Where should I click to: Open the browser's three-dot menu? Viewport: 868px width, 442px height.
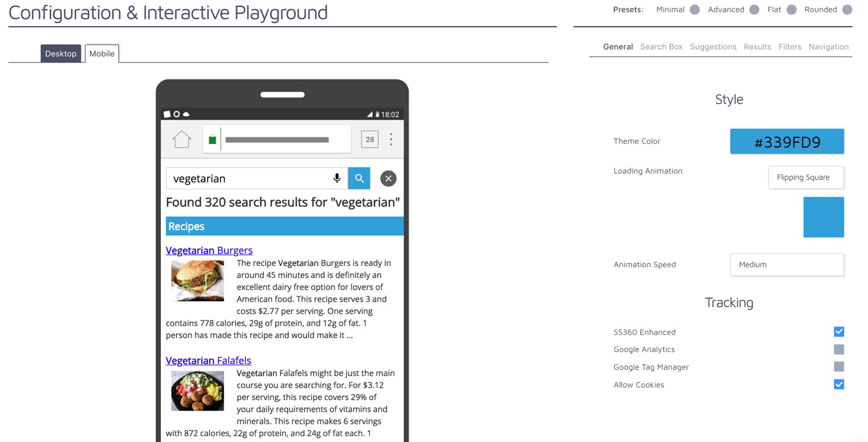tap(391, 139)
